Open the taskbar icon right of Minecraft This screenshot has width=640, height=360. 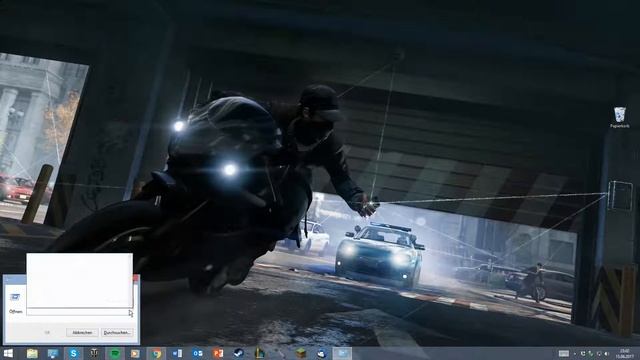[x=322, y=353]
